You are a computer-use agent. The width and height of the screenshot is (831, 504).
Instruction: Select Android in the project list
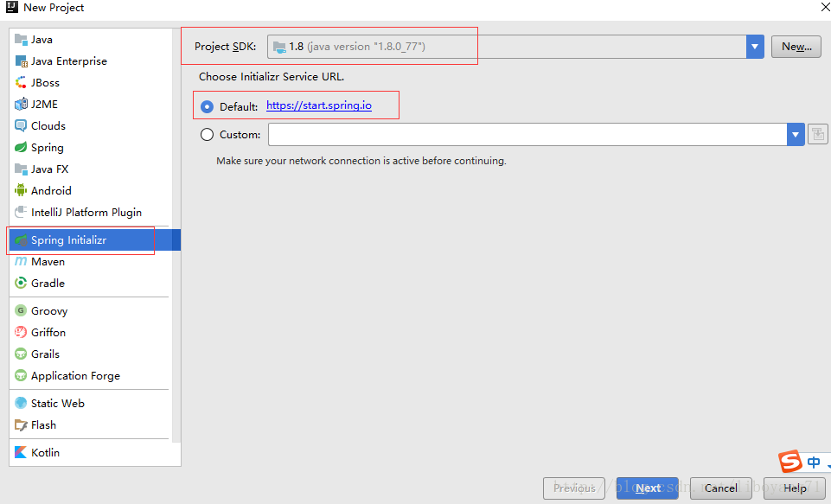[91, 190]
